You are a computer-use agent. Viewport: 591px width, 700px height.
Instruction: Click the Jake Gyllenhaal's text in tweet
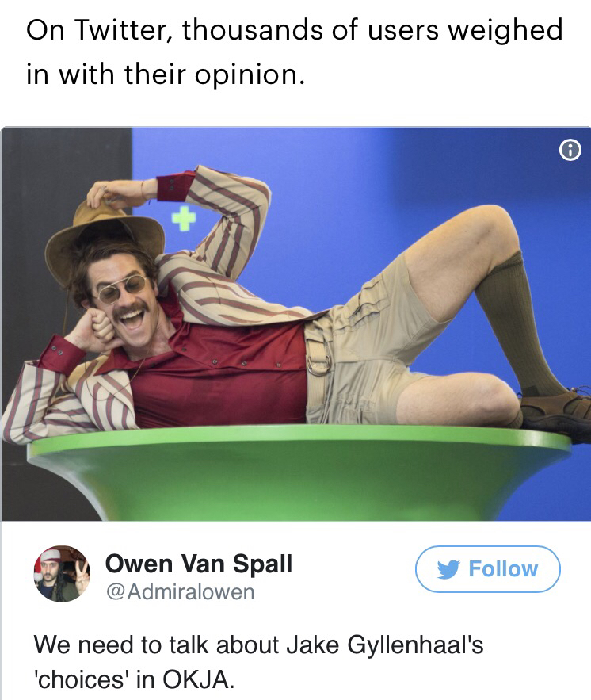point(384,645)
